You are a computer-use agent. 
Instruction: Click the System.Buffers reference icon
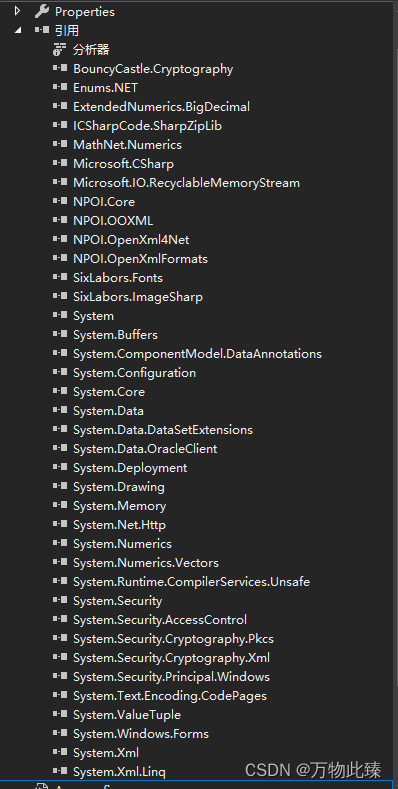(x=60, y=335)
